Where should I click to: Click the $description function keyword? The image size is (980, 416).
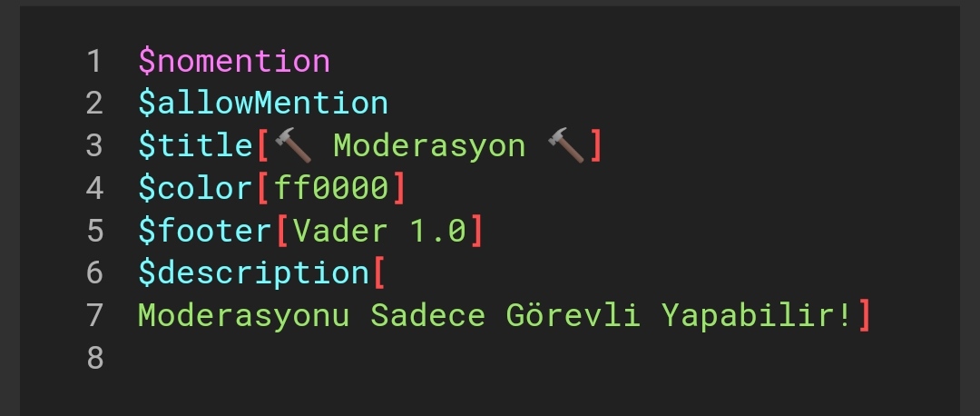(253, 272)
